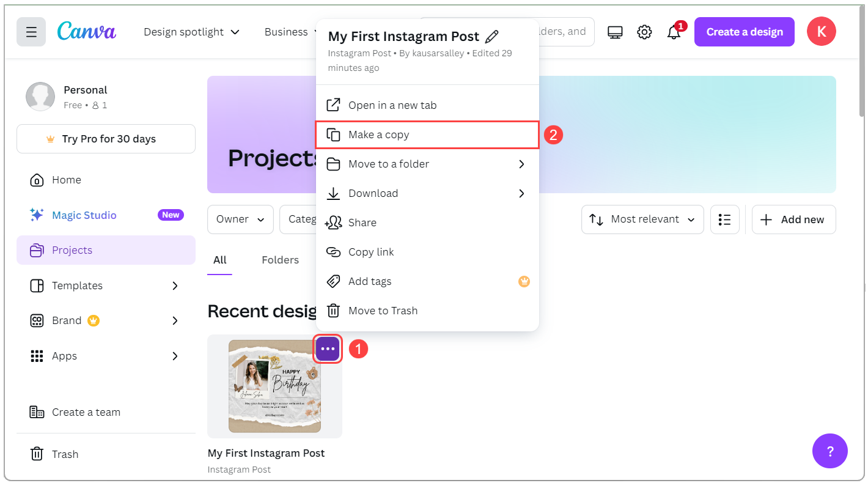868x483 pixels.
Task: Open the Owner filter dropdown
Action: point(240,219)
